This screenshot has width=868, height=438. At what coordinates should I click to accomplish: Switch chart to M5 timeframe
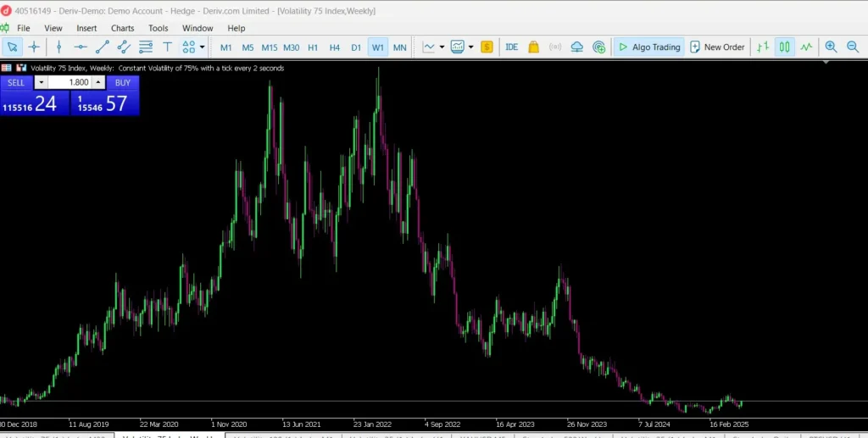click(248, 47)
